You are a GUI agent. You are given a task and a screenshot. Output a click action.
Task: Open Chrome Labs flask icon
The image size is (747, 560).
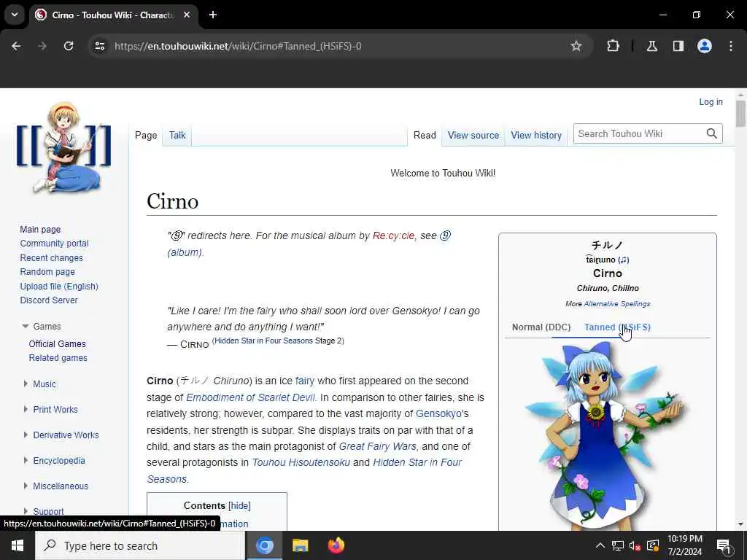(652, 46)
